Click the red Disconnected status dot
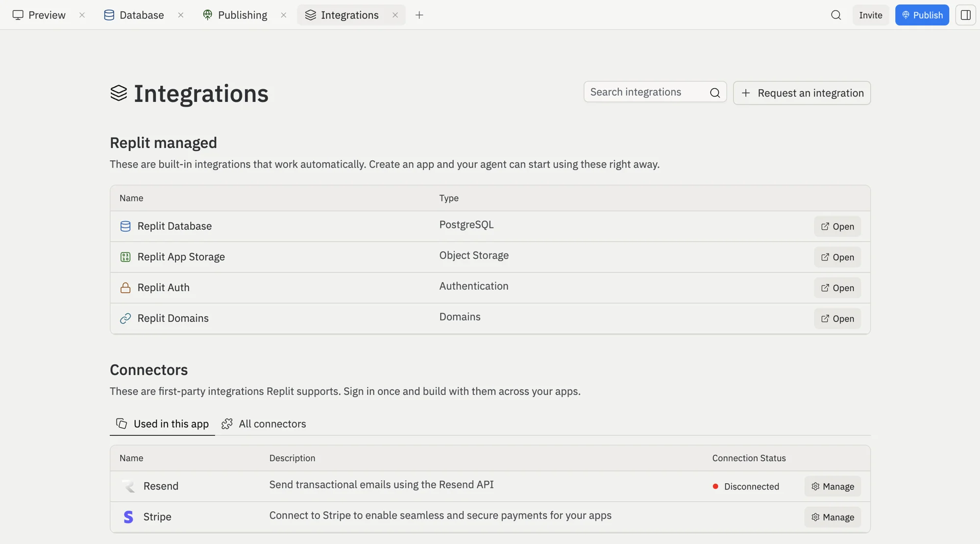Image resolution: width=980 pixels, height=544 pixels. point(715,487)
